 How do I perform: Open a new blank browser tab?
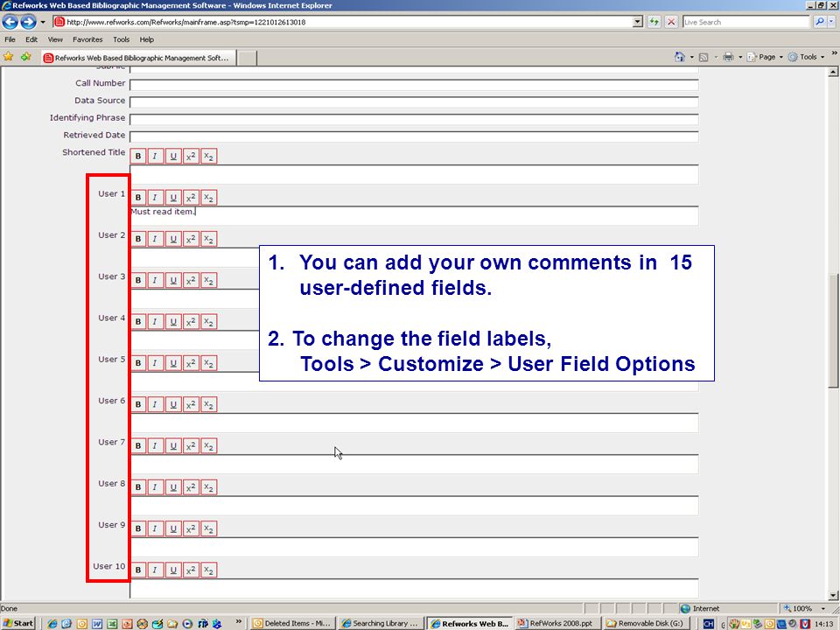pyautogui.click(x=247, y=58)
